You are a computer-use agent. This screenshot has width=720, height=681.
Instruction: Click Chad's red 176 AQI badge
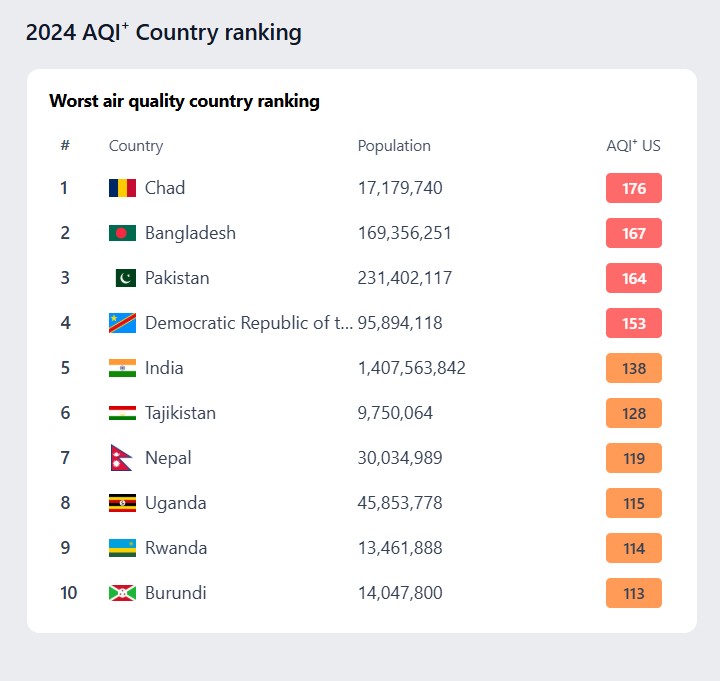tap(634, 188)
